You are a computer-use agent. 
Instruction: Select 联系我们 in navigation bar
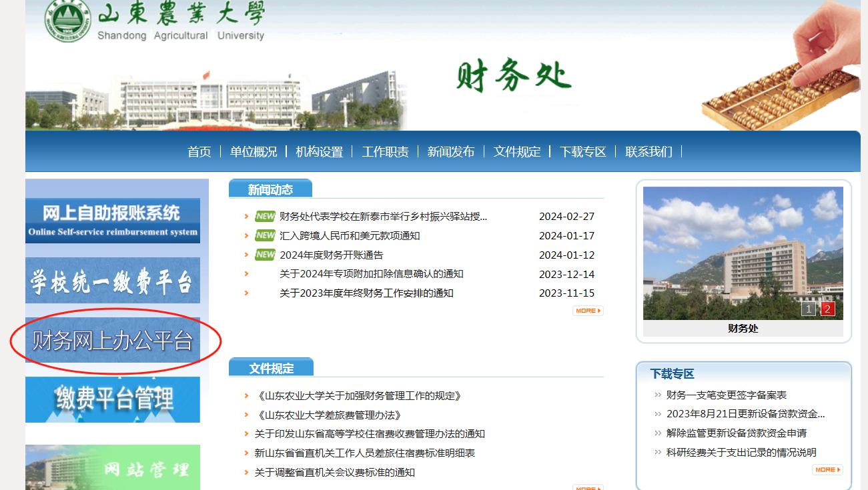[x=648, y=152]
